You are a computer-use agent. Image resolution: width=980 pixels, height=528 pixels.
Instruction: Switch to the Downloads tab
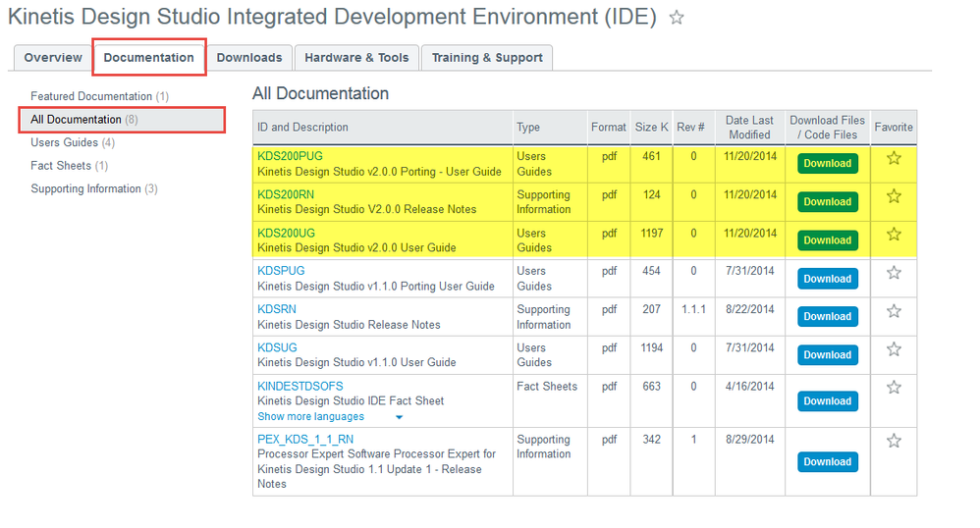click(x=249, y=58)
